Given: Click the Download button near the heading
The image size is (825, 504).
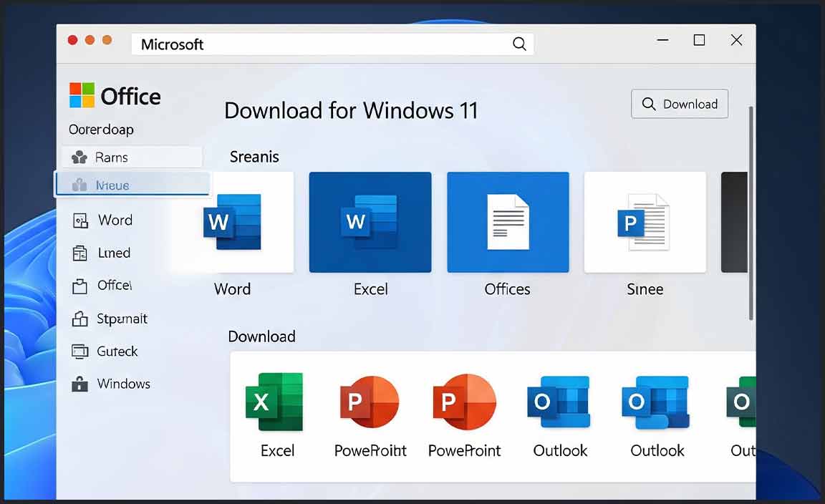Looking at the screenshot, I should pos(679,104).
